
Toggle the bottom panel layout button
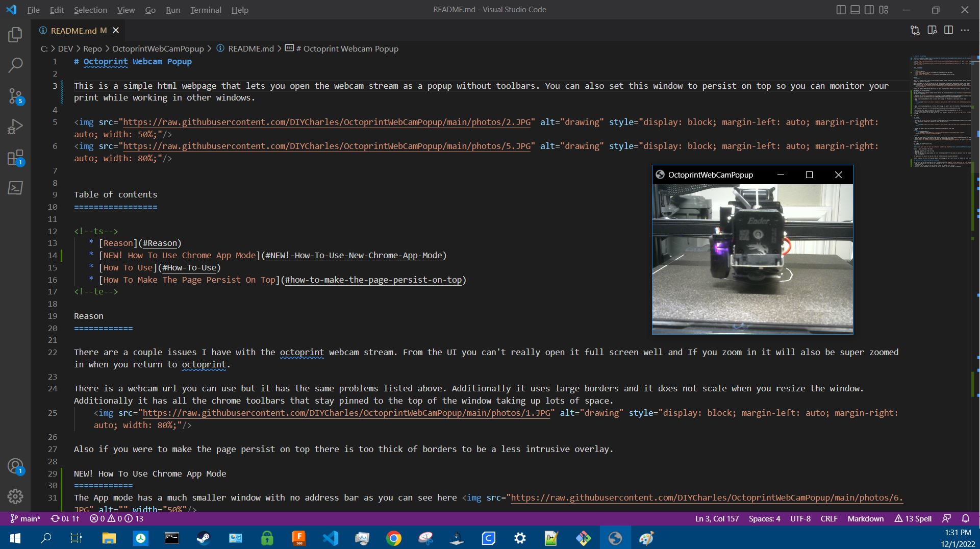tap(855, 10)
